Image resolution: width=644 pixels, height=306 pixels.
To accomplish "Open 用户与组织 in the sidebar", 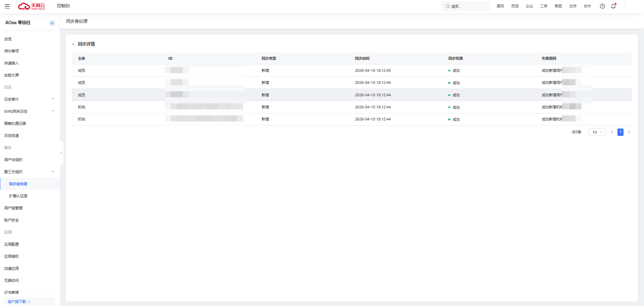I will tap(13, 160).
